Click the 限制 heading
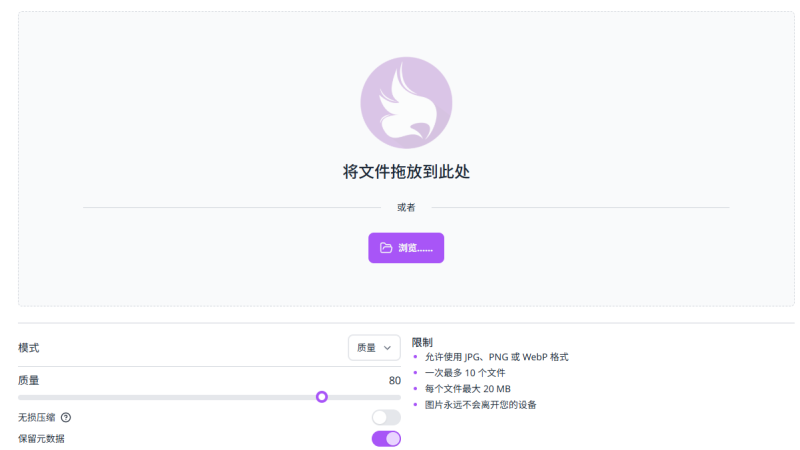 (422, 342)
